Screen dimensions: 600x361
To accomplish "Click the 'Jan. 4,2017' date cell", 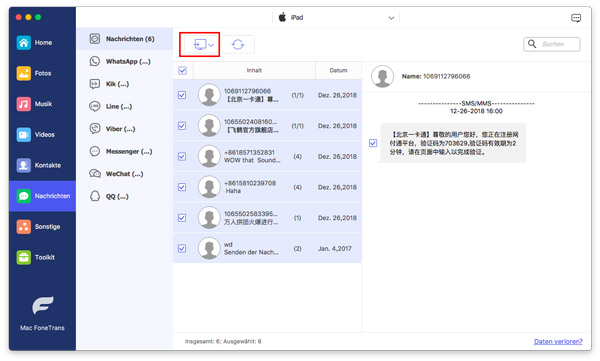I will (x=334, y=248).
